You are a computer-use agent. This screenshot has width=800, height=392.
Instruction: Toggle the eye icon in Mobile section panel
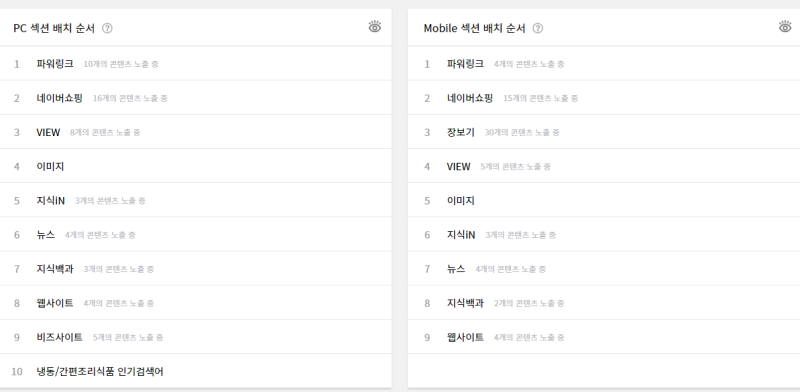(785, 27)
